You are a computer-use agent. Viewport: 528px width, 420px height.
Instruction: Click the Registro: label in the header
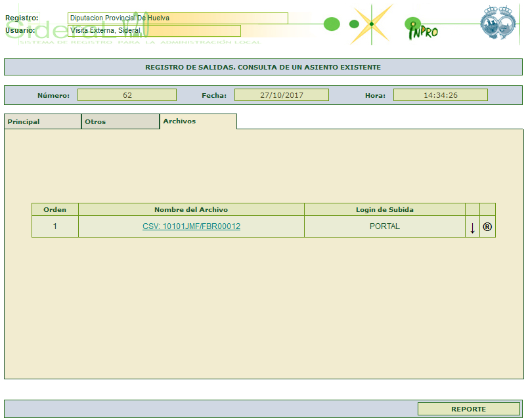point(22,18)
